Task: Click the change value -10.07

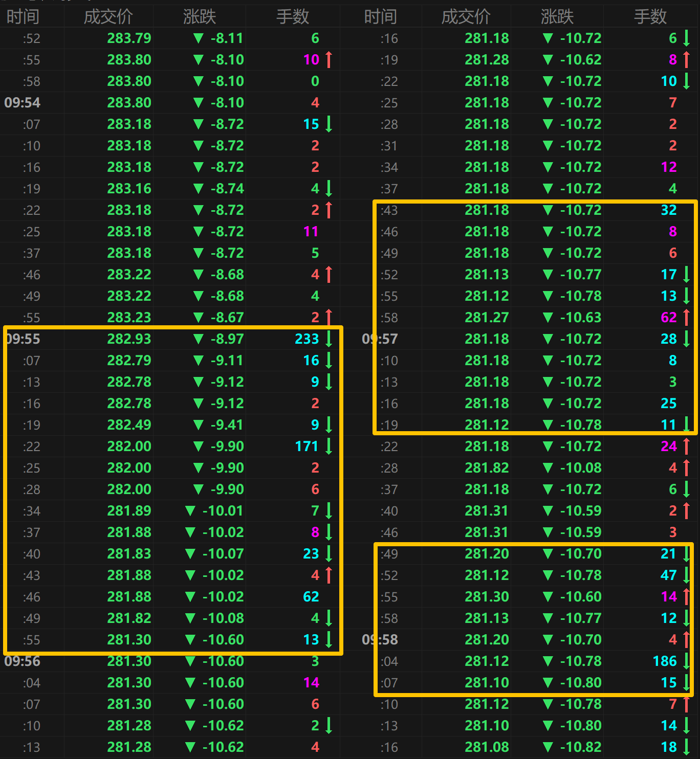Action: [x=223, y=553]
